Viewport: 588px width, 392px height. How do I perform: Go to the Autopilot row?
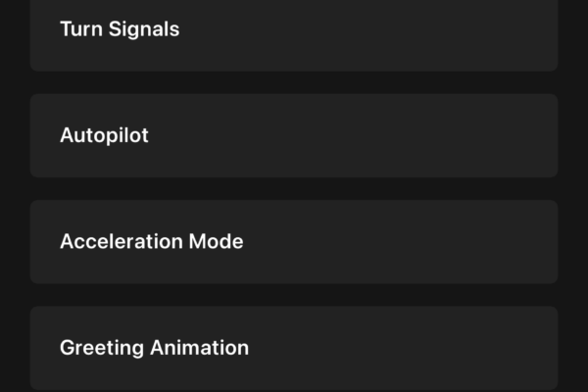click(294, 135)
